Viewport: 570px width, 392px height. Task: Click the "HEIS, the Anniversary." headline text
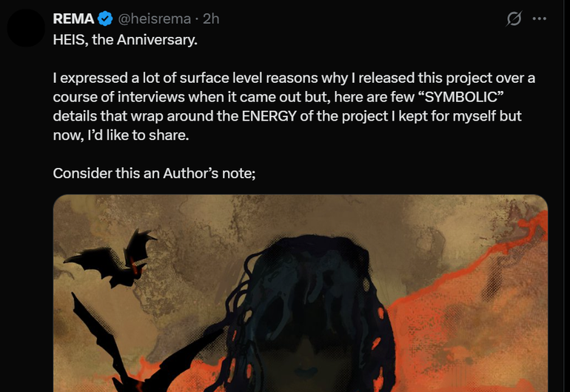[x=125, y=40]
